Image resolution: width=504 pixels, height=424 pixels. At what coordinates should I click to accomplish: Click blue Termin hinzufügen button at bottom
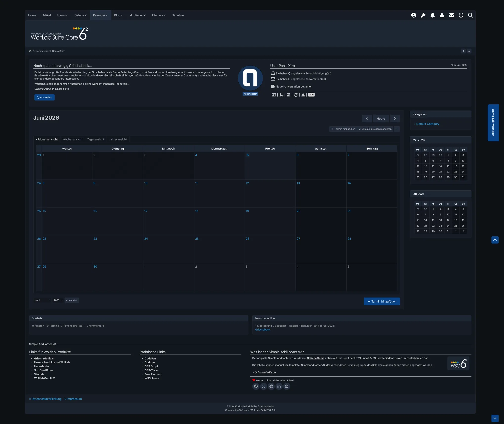[382, 301]
